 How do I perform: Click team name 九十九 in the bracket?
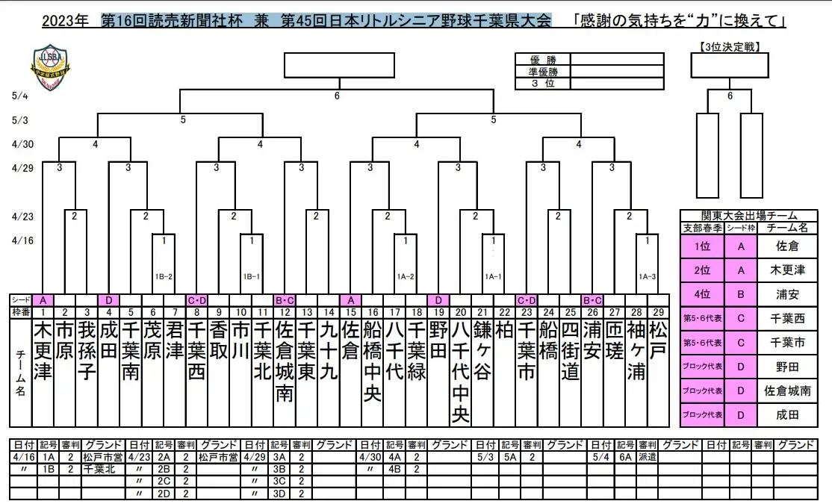tap(329, 351)
